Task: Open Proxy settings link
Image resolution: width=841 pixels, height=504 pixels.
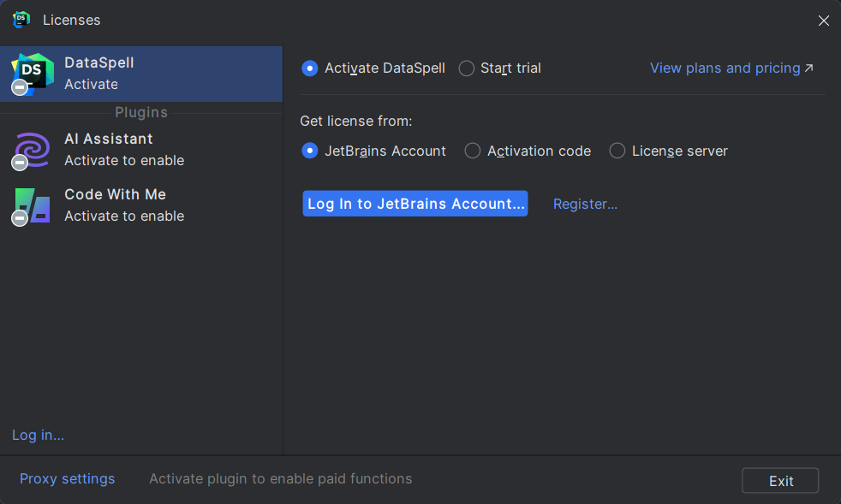Action: click(67, 479)
